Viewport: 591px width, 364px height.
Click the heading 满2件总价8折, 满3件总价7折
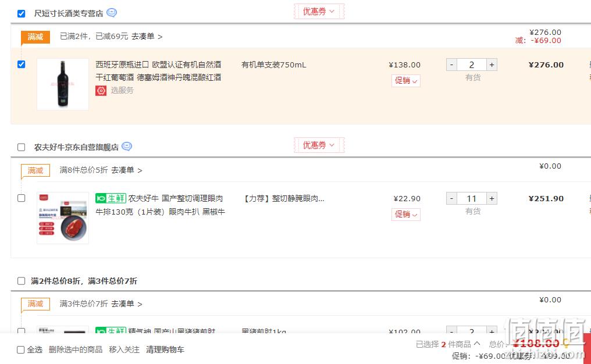[x=84, y=281]
